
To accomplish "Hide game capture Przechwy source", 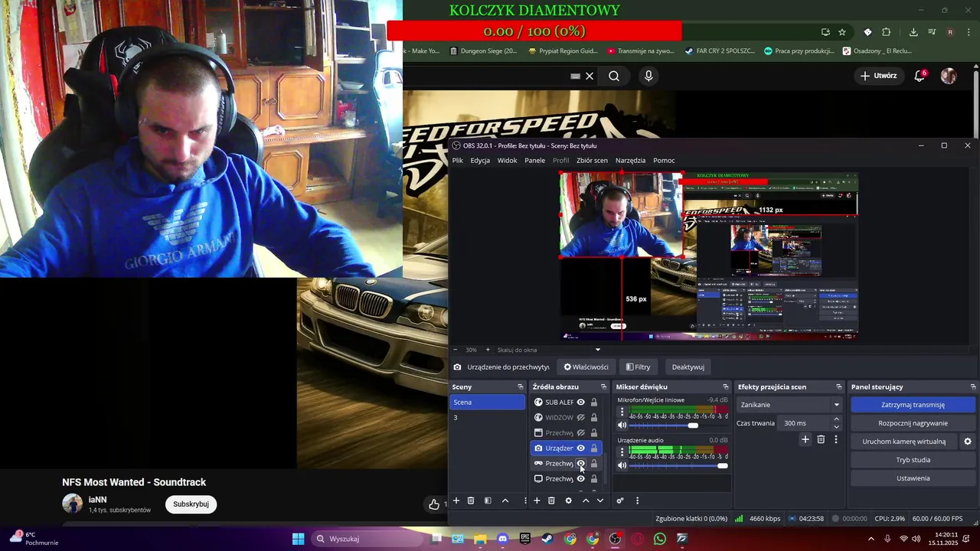I will pyautogui.click(x=580, y=464).
